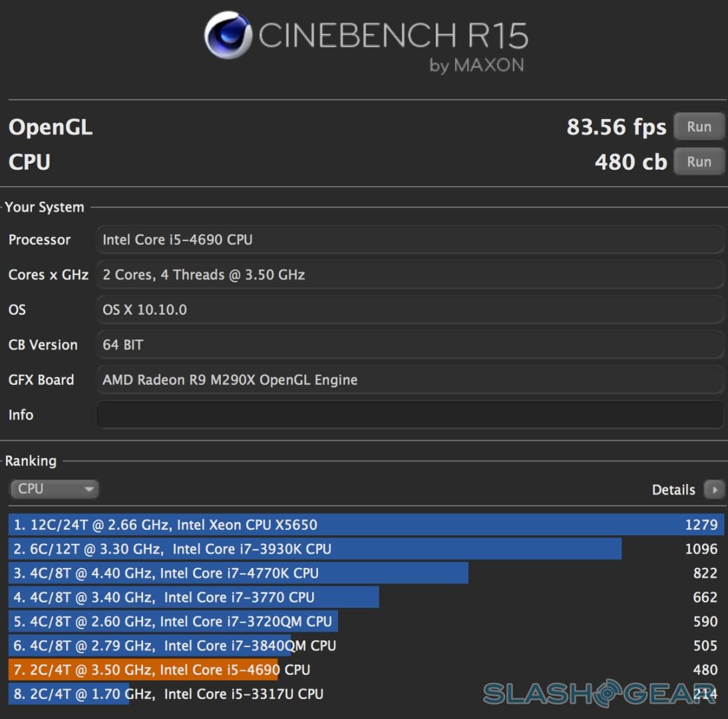Select ranking row 2 Core i7-3930K
This screenshot has width=728, height=719.
tap(366, 549)
